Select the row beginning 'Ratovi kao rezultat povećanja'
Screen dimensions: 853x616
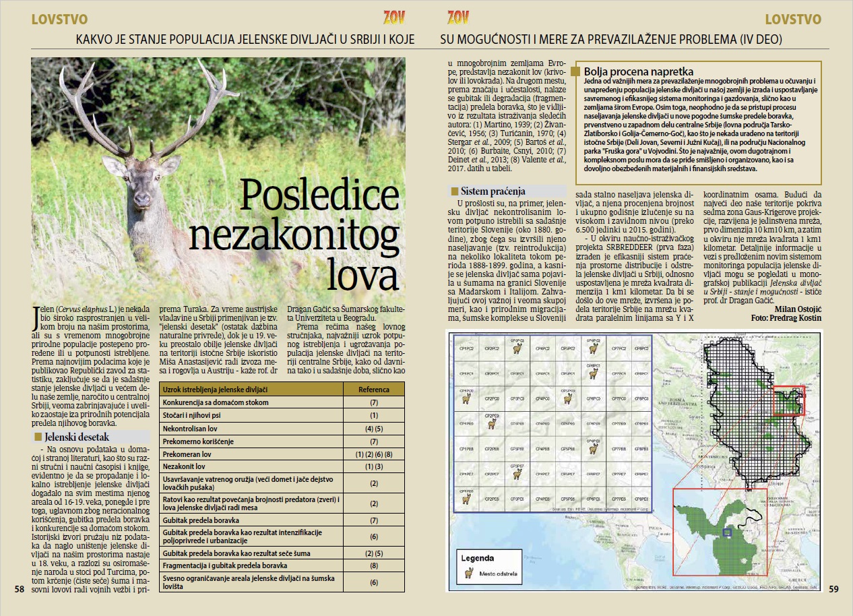point(282,503)
